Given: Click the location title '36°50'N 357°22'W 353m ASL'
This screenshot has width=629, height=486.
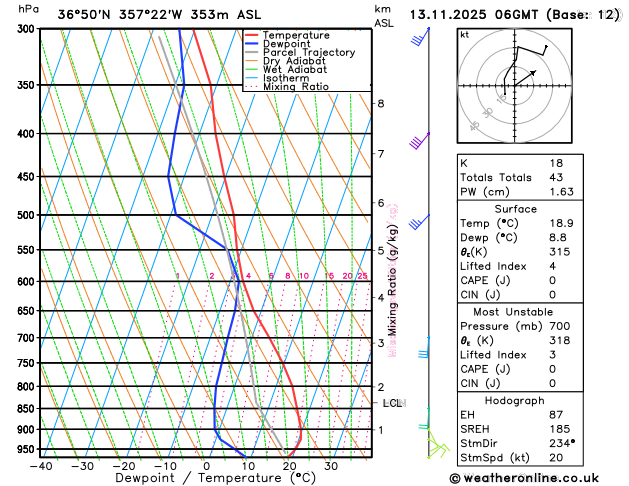Looking at the screenshot, I should point(159,15).
